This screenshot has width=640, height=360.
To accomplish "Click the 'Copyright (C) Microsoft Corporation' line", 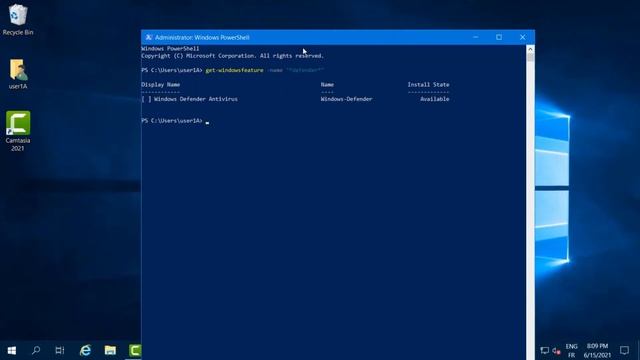I will pos(232,56).
